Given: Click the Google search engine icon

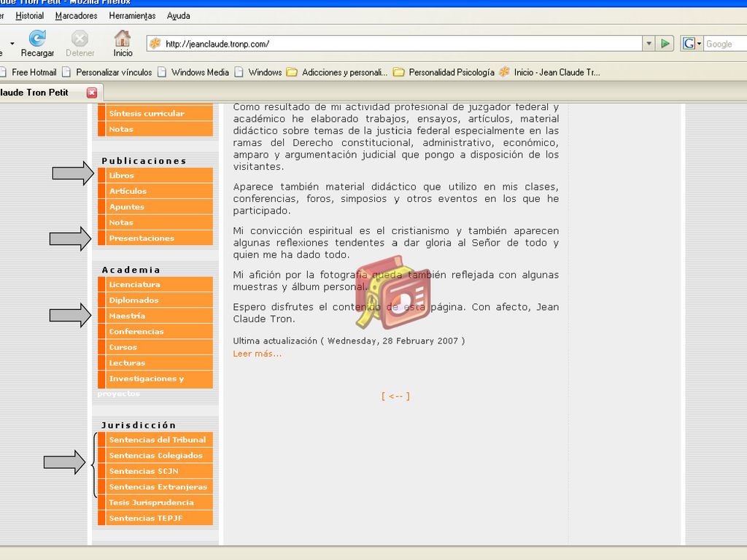Looking at the screenshot, I should coord(689,44).
